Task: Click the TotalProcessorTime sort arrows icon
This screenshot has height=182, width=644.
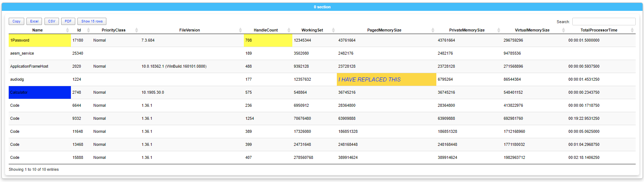Action: [632, 30]
